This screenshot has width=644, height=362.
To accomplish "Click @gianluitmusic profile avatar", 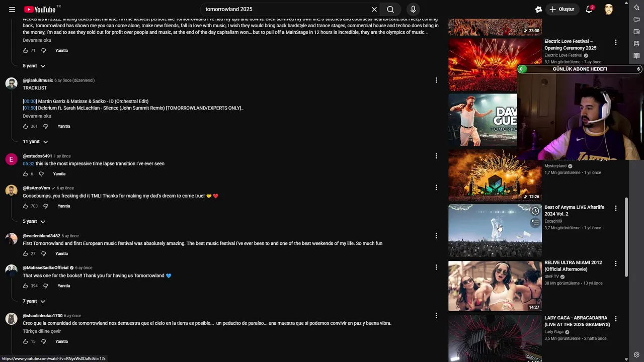I will tap(11, 83).
